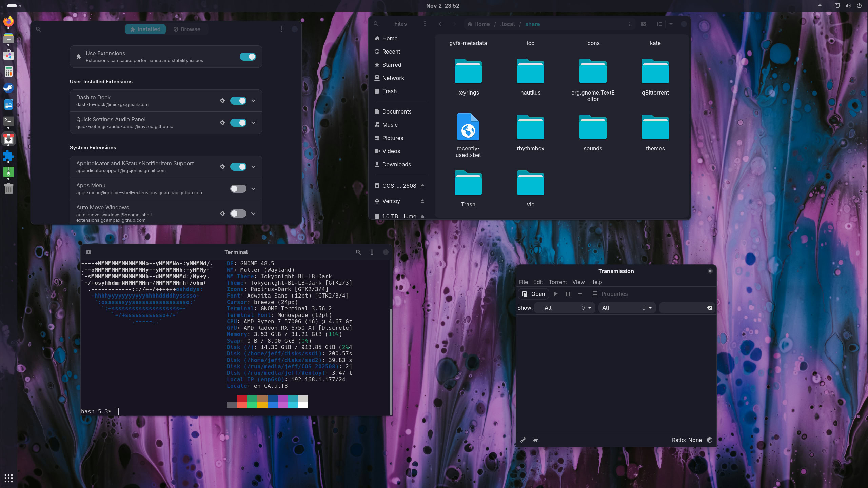The image size is (868, 488).
Task: Open Transmission wrench options icon
Action: pos(523,440)
